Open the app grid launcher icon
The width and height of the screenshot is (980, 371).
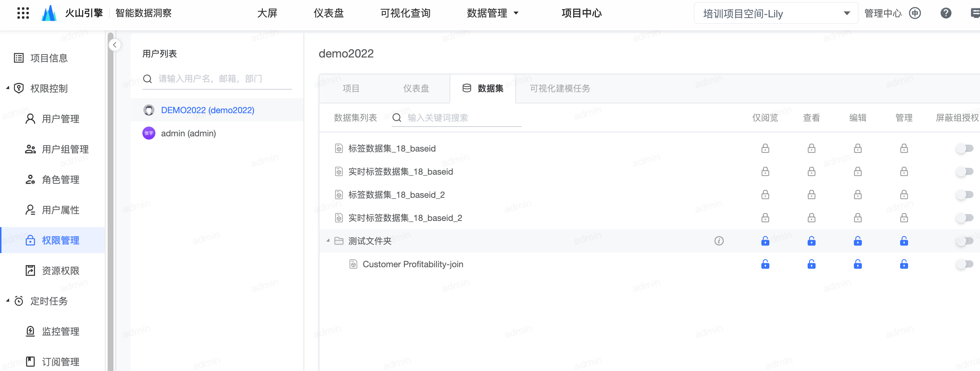[23, 13]
